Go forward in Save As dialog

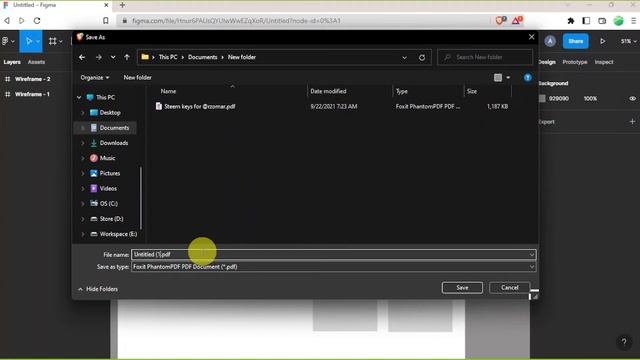[98, 57]
